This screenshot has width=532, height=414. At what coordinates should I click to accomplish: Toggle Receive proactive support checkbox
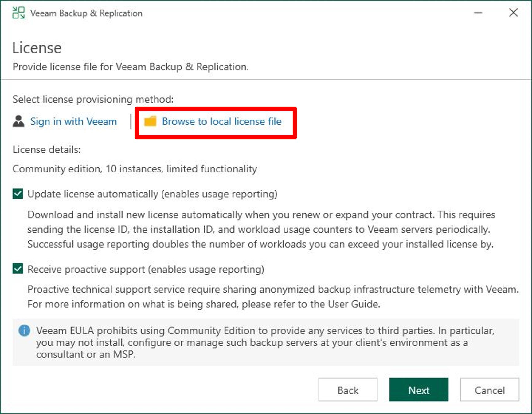click(x=18, y=269)
